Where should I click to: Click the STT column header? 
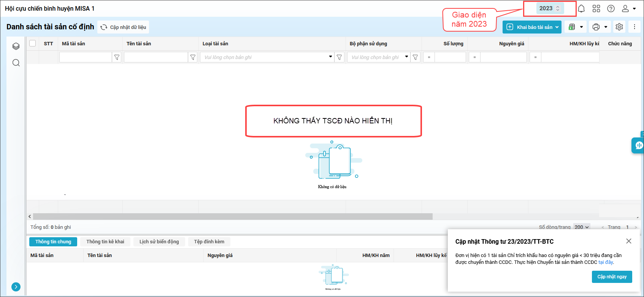48,44
